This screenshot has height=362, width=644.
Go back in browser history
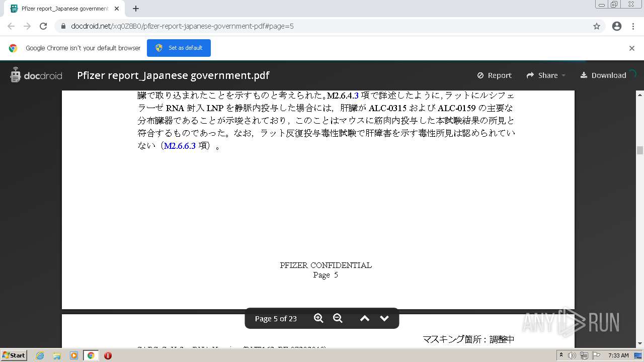coord(11,26)
